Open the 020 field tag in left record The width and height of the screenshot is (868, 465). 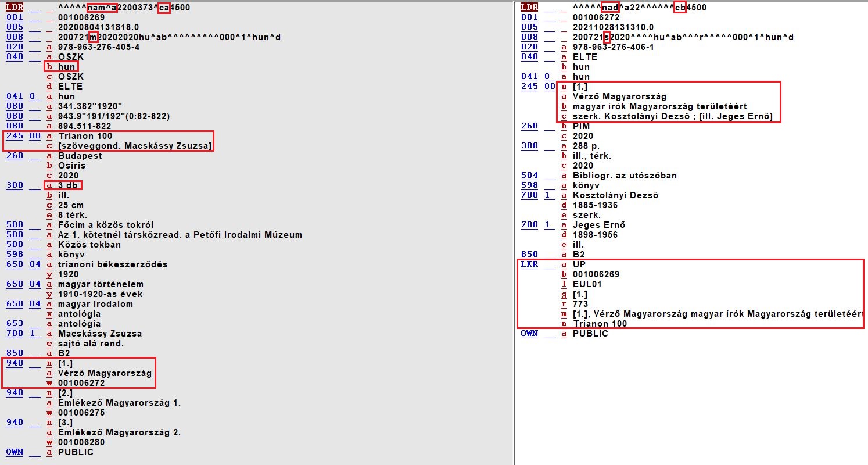[15, 47]
